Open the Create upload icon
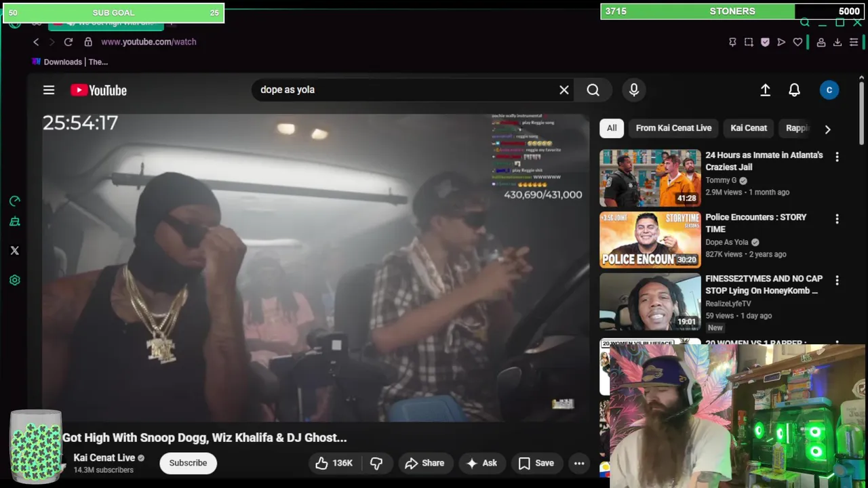 tap(766, 89)
